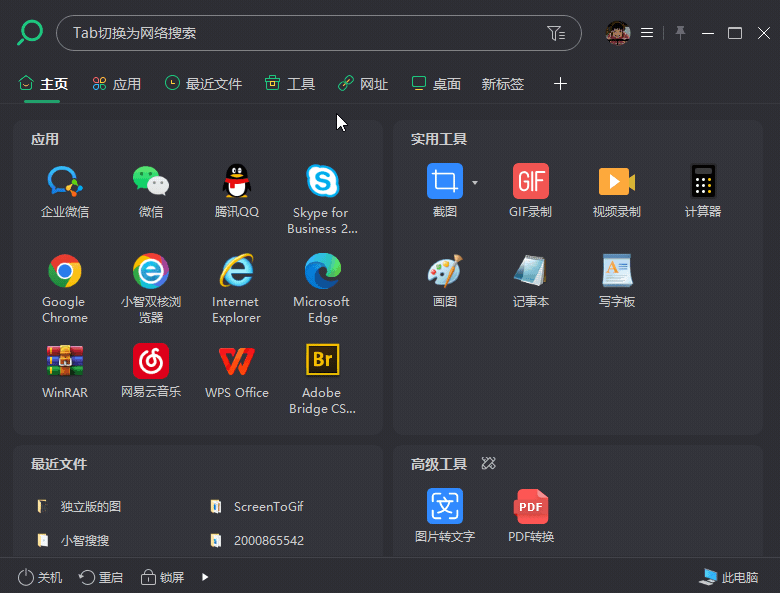Open the 计算器 calculator

click(703, 191)
